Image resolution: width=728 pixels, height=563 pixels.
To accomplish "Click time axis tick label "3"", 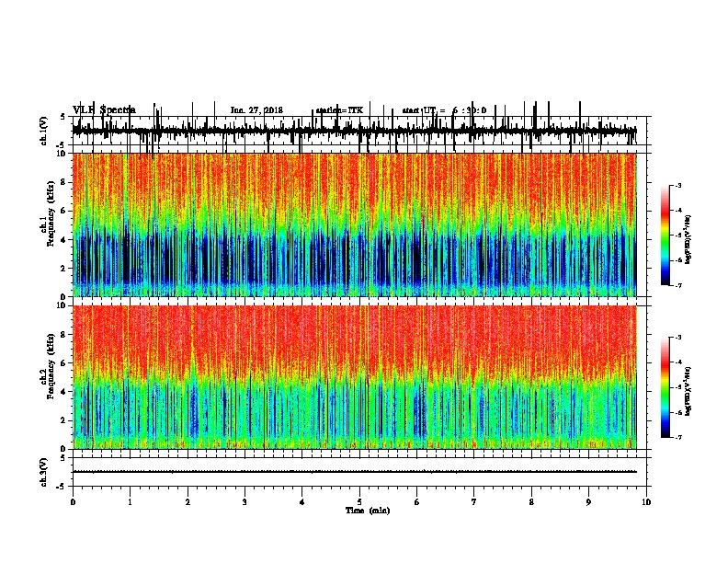I will [x=245, y=501].
